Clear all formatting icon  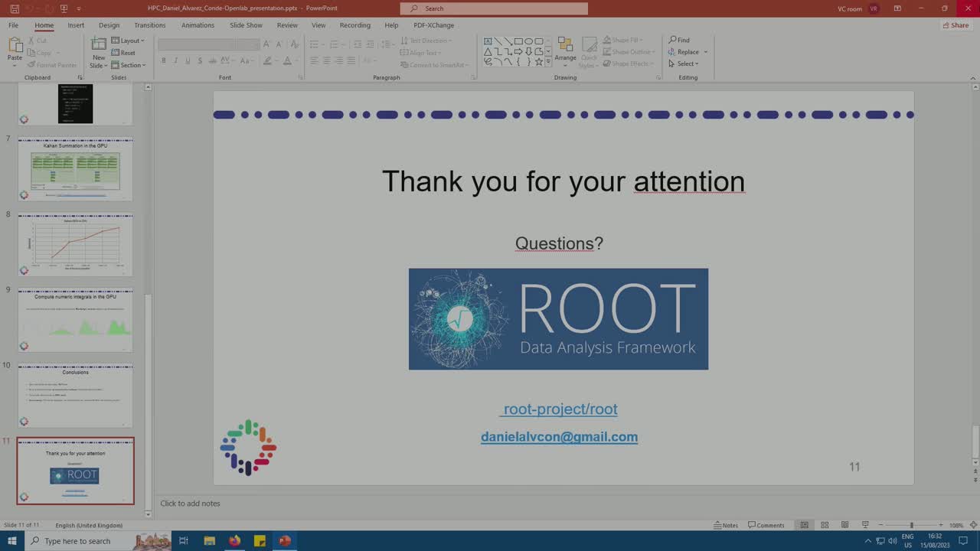tap(294, 44)
